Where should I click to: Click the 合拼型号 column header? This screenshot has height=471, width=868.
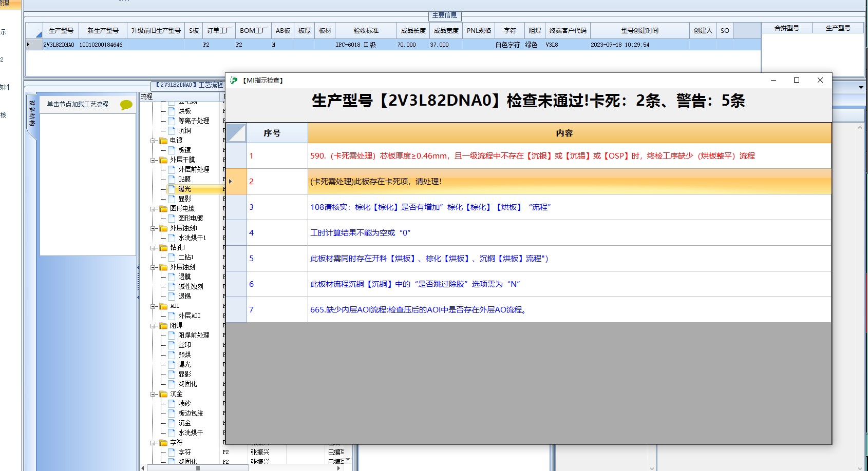point(787,28)
